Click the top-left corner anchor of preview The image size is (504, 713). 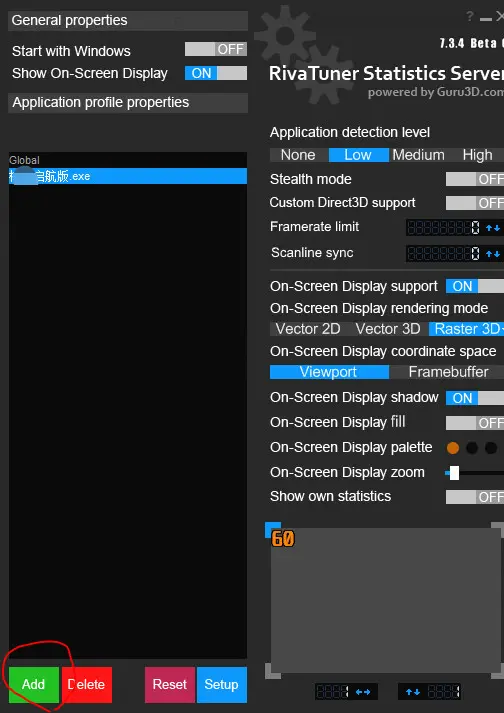(273, 530)
